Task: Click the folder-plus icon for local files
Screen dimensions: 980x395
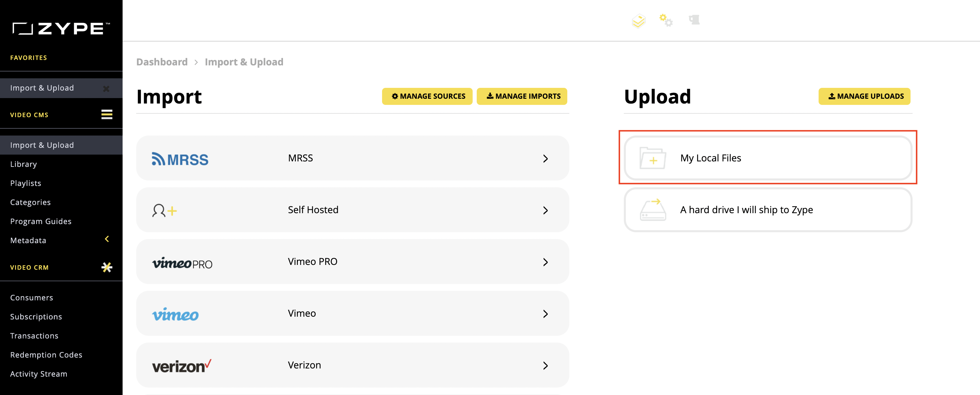Action: click(x=653, y=158)
